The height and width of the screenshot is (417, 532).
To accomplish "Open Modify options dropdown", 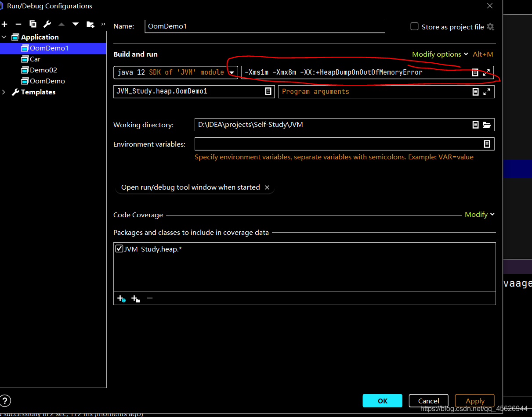I will click(x=440, y=54).
